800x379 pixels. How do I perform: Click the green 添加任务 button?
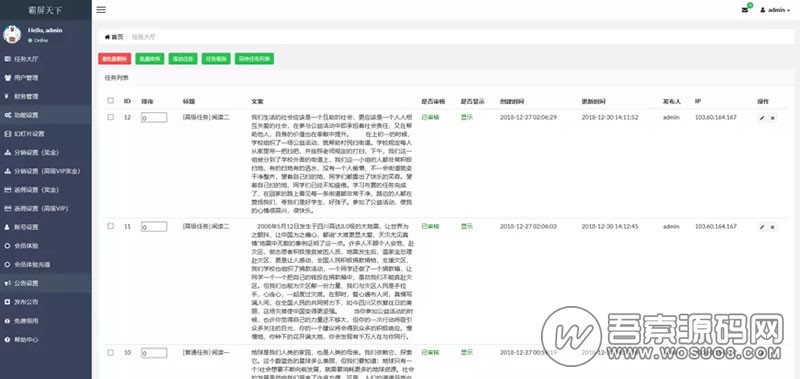183,59
